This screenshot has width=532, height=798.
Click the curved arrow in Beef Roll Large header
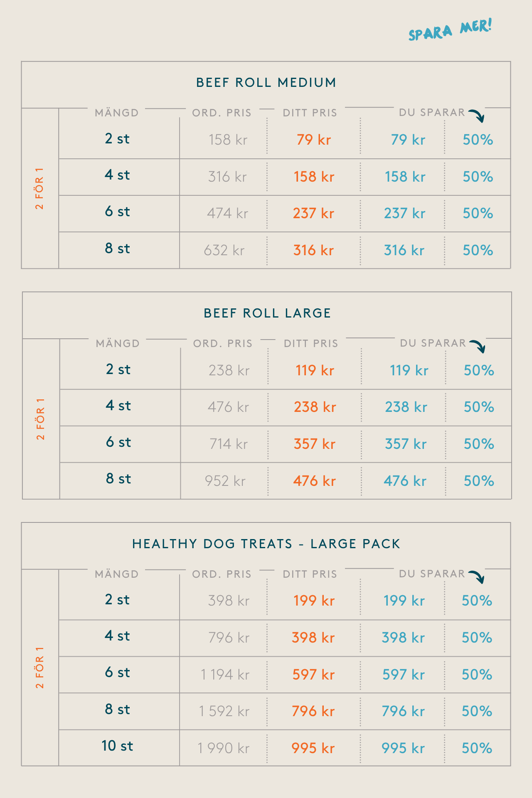pyautogui.click(x=478, y=346)
